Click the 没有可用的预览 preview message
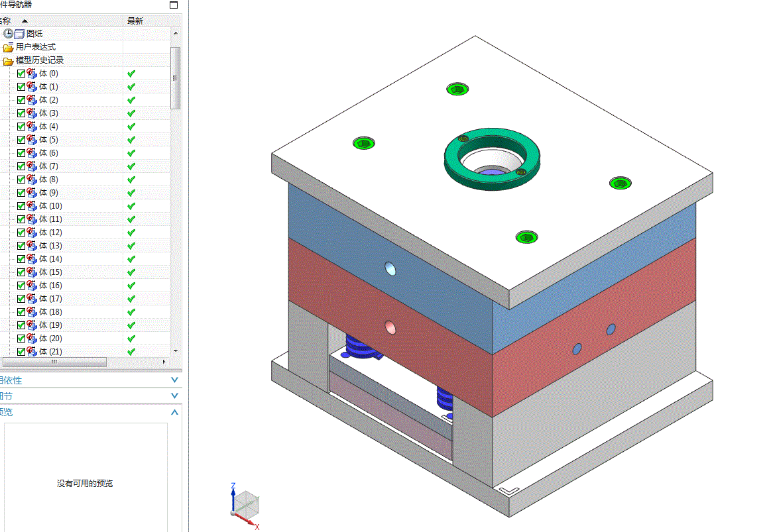The height and width of the screenshot is (532, 767). (85, 483)
